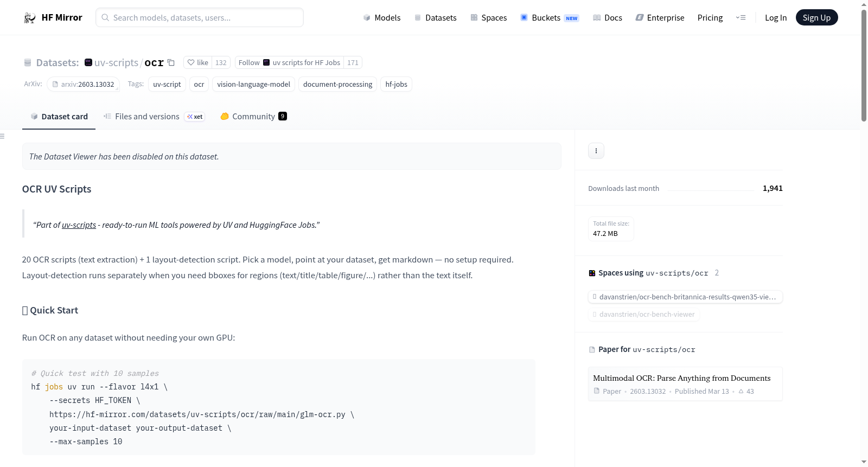This screenshot has height=467, width=868.
Task: Follow the uv-scripts link in the quote
Action: (79, 225)
